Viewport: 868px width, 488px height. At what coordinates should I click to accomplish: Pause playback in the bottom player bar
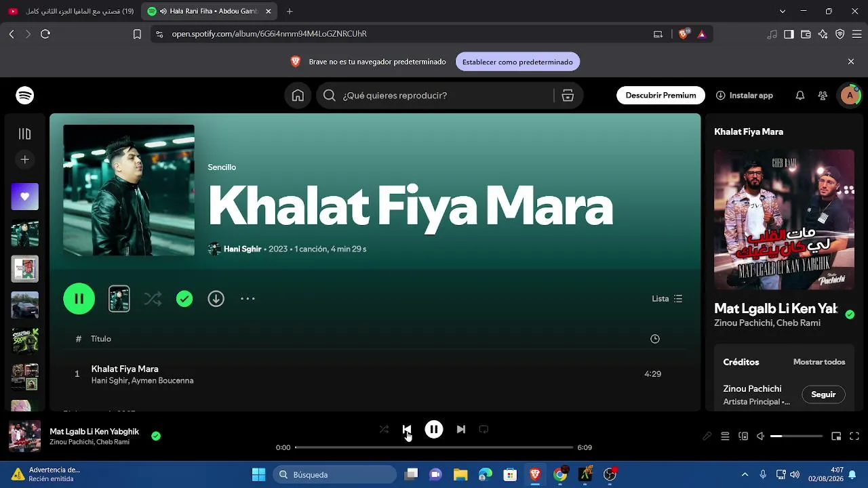[434, 429]
